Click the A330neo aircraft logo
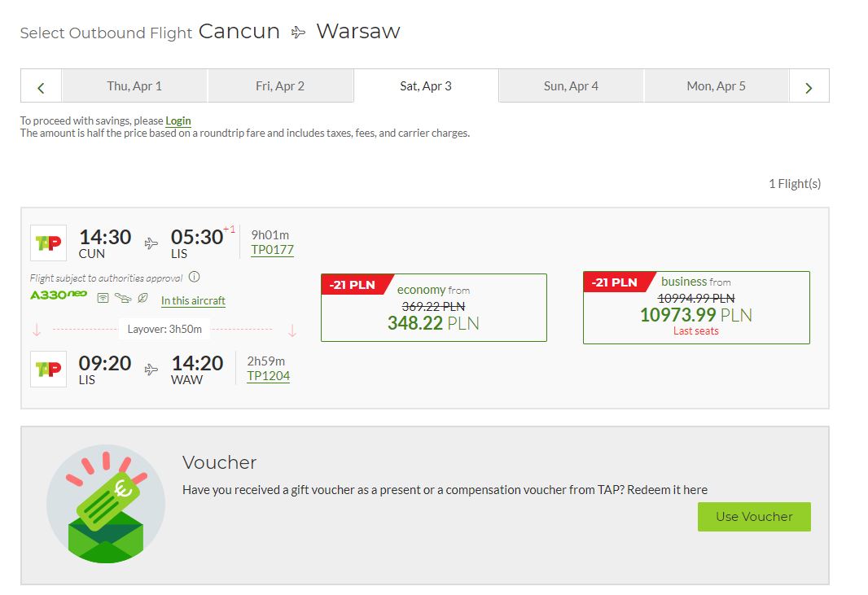 [x=59, y=295]
